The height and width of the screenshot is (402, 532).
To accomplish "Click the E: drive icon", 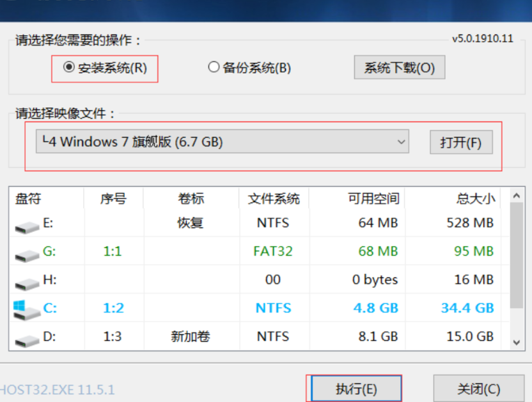I will (27, 226).
